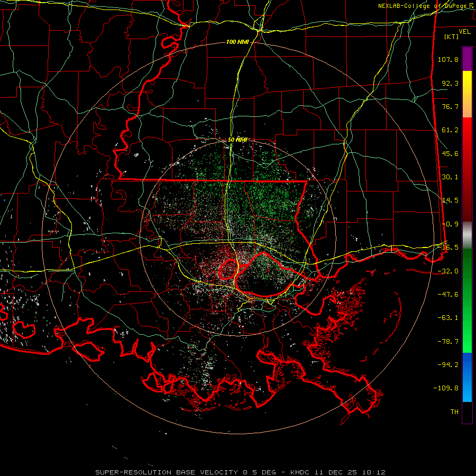Click the Super-Resolution Base Velocity caption

pos(241,472)
